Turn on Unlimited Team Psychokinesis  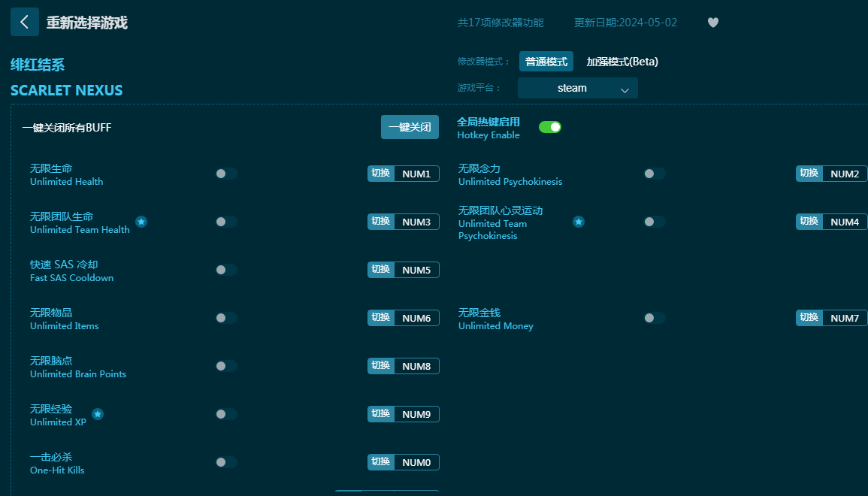click(655, 222)
